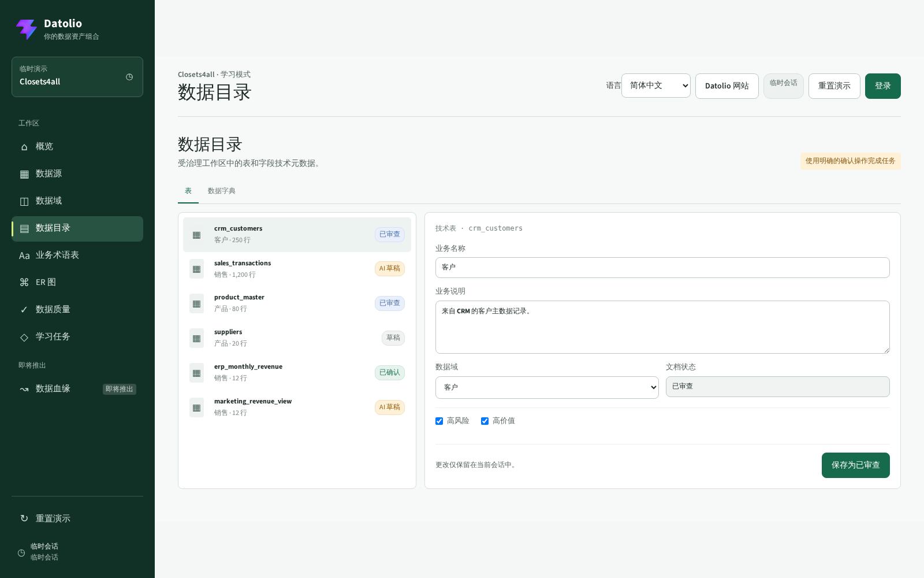Click the 临时会话 badge in the header
The image size is (924, 578).
[x=783, y=86]
